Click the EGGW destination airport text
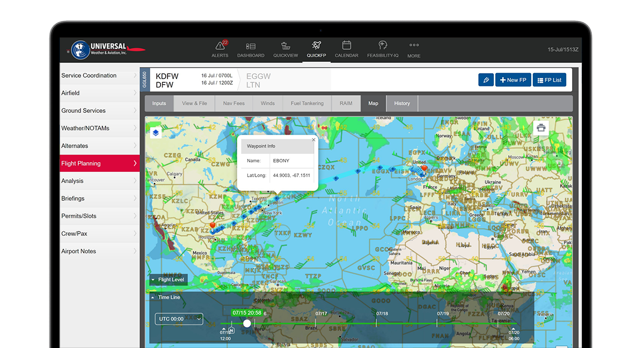 tap(258, 76)
